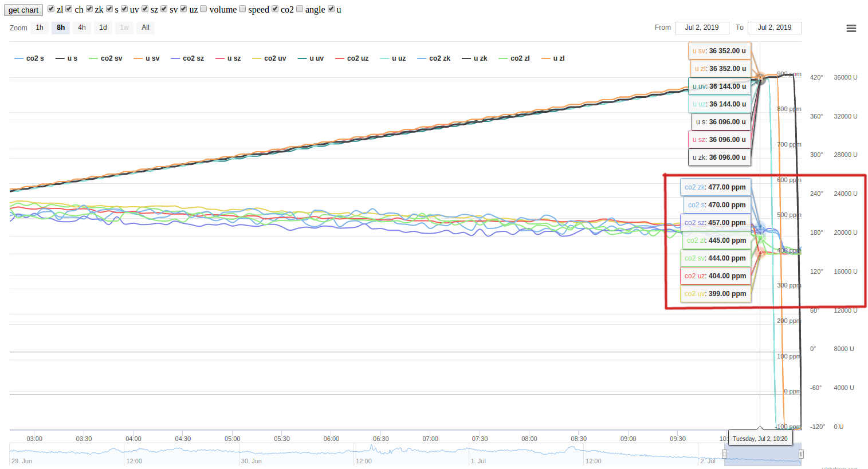Edit the From date field

tap(702, 27)
